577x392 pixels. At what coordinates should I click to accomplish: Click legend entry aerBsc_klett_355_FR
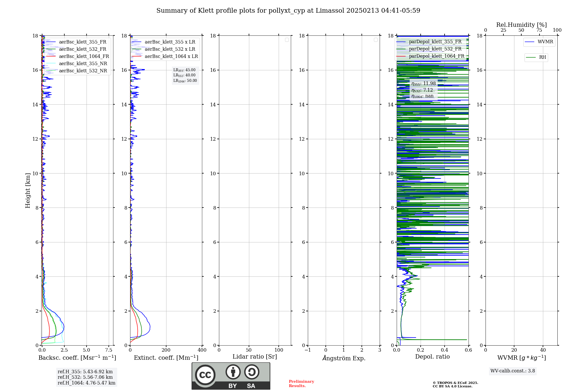tap(83, 42)
